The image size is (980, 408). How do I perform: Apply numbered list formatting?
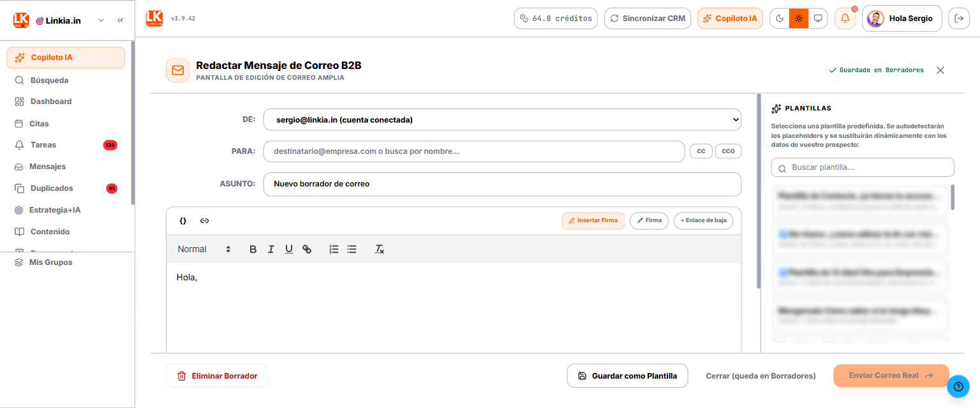(x=334, y=249)
